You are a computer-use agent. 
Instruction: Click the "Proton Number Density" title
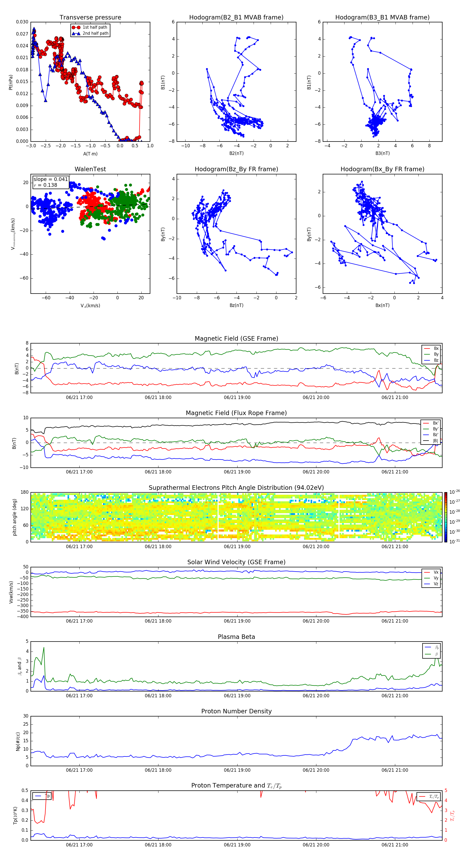pos(236,711)
